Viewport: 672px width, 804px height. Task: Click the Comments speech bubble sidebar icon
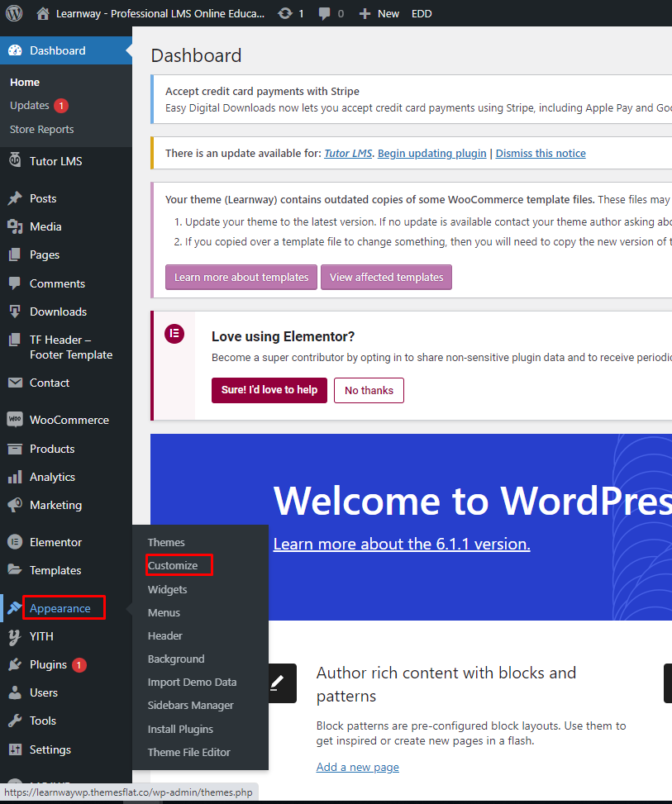15,283
